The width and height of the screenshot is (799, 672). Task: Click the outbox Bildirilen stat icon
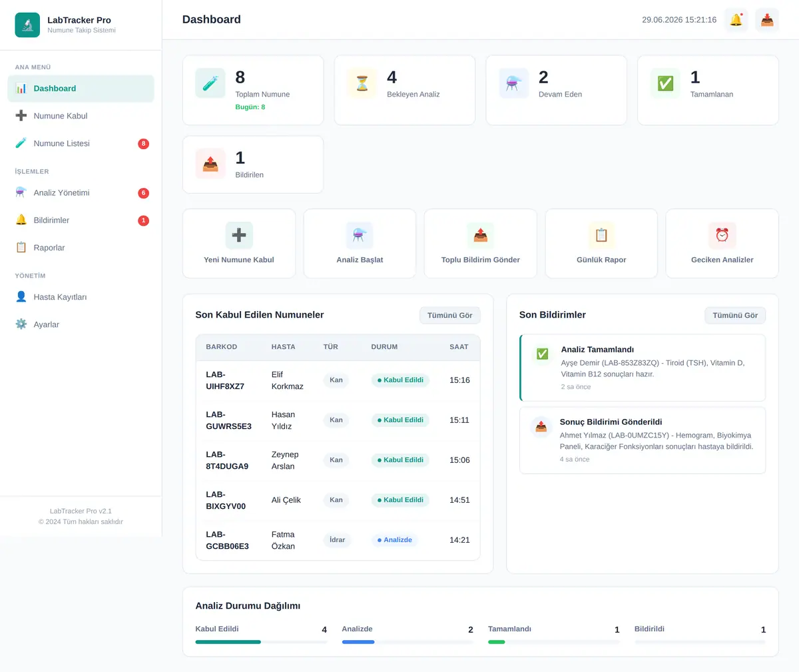(210, 164)
